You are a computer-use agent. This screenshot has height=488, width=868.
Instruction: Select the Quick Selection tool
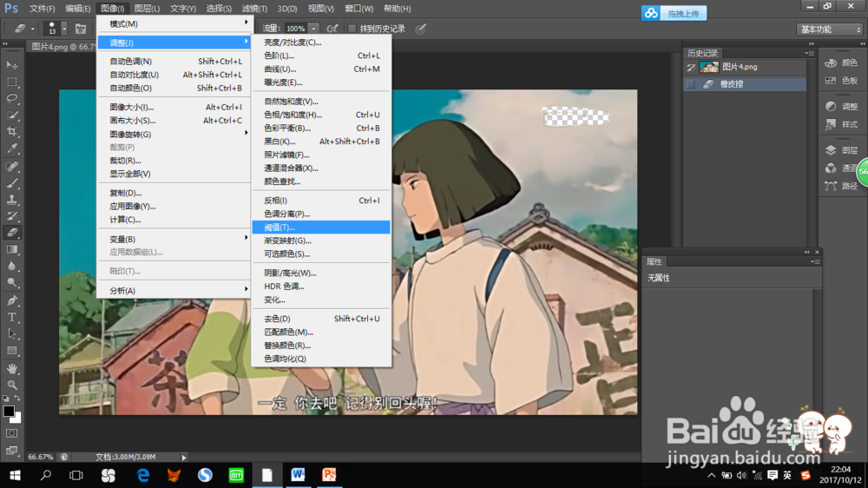[11, 115]
